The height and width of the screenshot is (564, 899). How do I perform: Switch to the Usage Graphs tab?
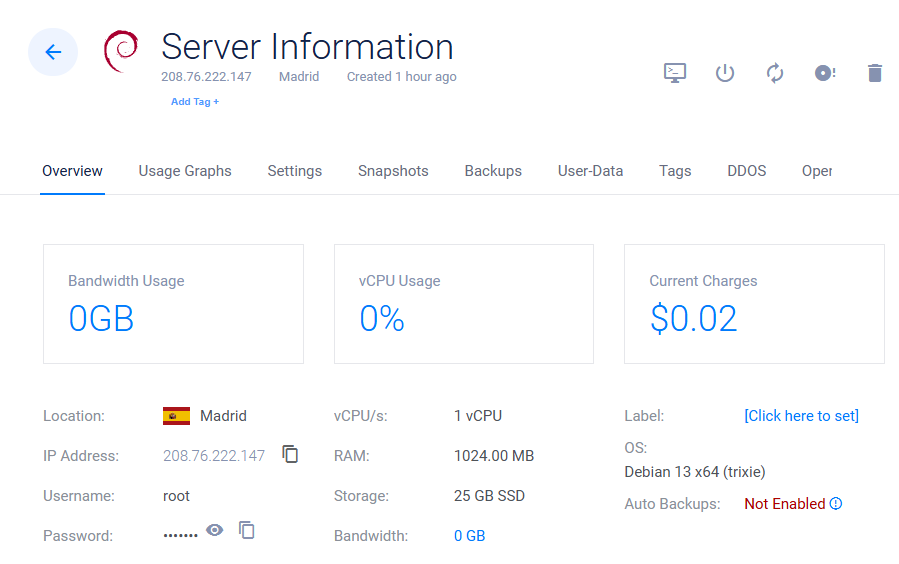(185, 171)
